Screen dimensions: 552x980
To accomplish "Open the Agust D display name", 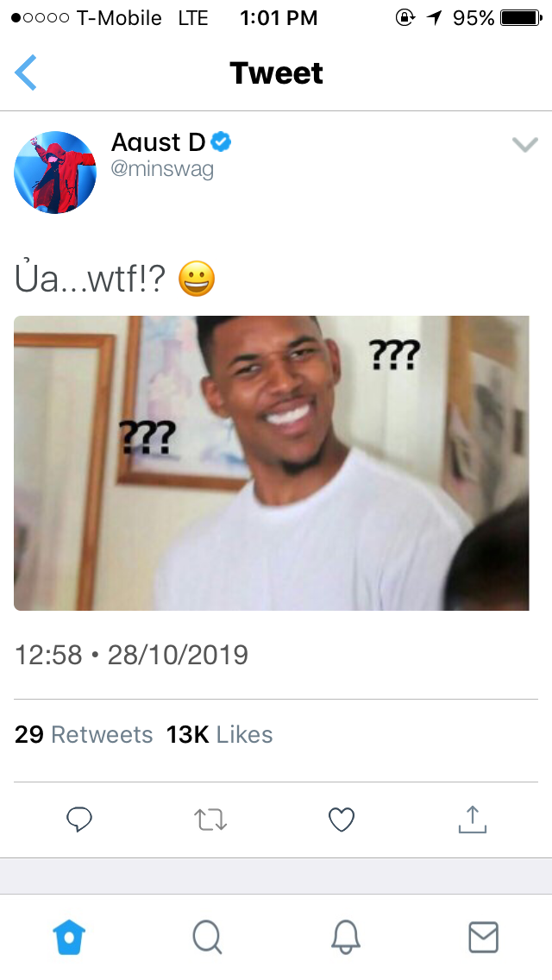I will [x=158, y=142].
